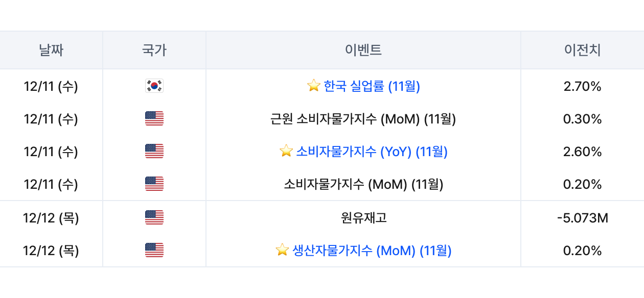Select the 근원 소비자물가지수 (MoM) event text
This screenshot has width=644, height=298.
(x=363, y=119)
